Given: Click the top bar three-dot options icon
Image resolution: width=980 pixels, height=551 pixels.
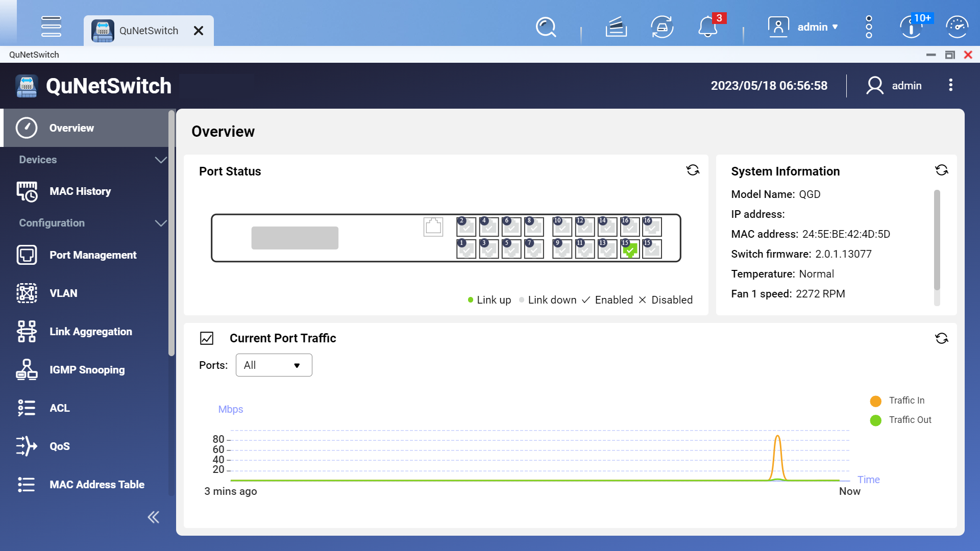Looking at the screenshot, I should (869, 27).
